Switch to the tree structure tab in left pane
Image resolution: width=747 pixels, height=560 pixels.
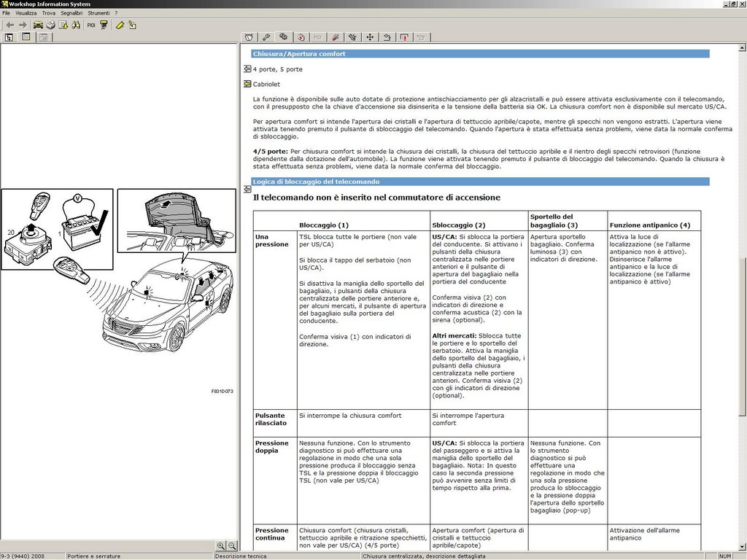9,37
